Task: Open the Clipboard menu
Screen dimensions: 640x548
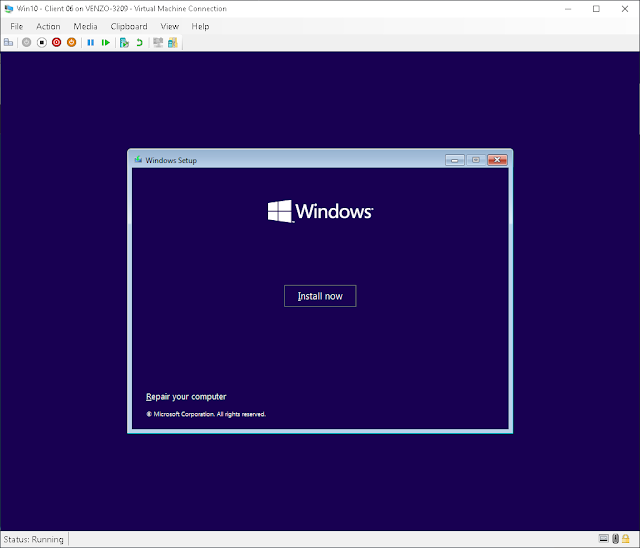Action: (129, 27)
